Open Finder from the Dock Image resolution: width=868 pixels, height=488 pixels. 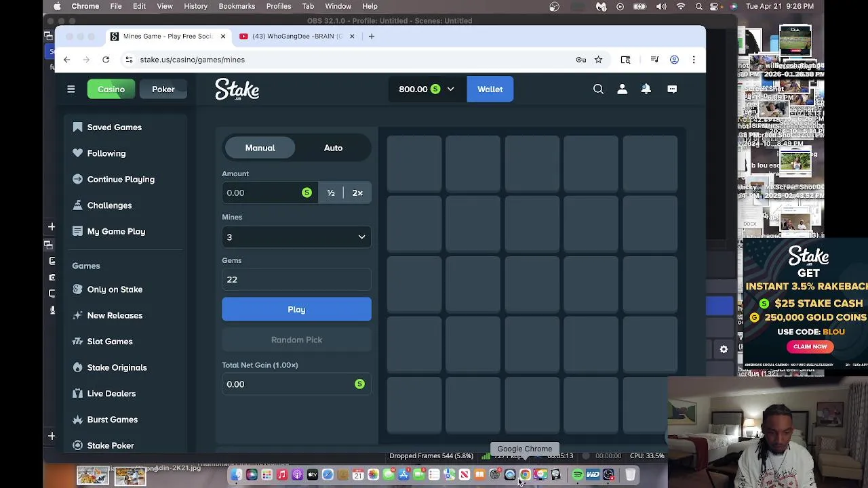click(x=236, y=474)
